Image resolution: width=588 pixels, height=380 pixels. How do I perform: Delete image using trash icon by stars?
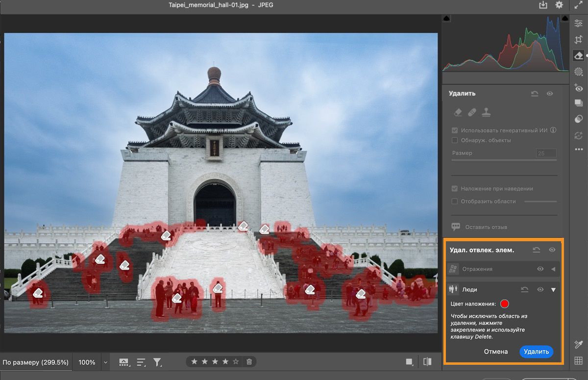click(249, 362)
